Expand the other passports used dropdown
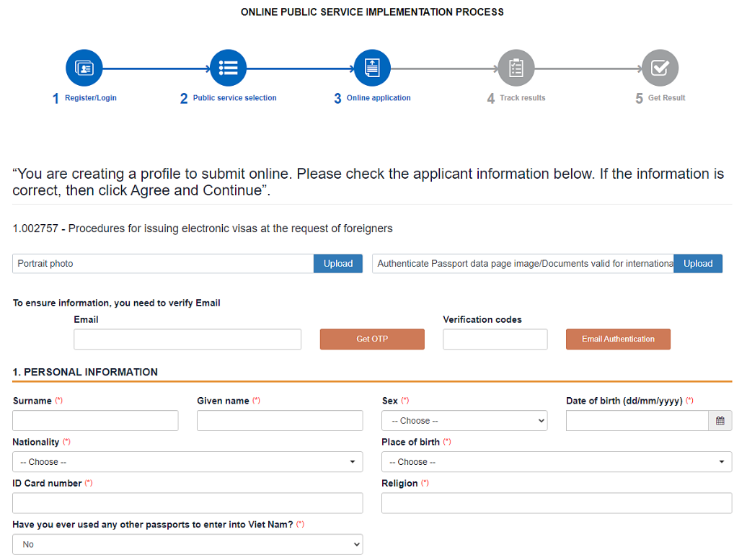The image size is (747, 560). [x=187, y=545]
